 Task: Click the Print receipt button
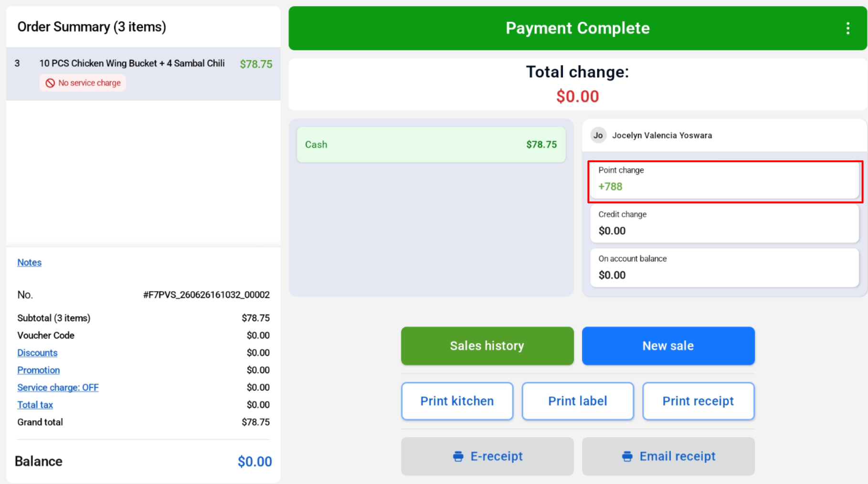[x=698, y=401]
